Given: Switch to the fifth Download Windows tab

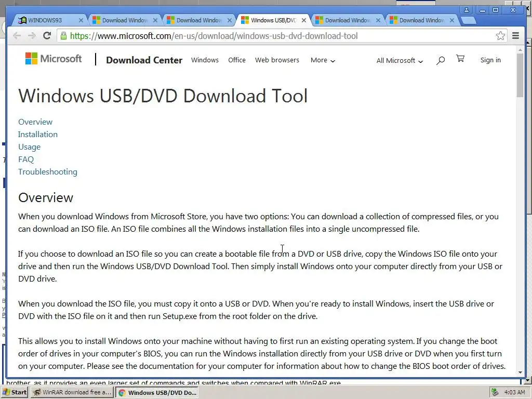Looking at the screenshot, I should (x=348, y=20).
